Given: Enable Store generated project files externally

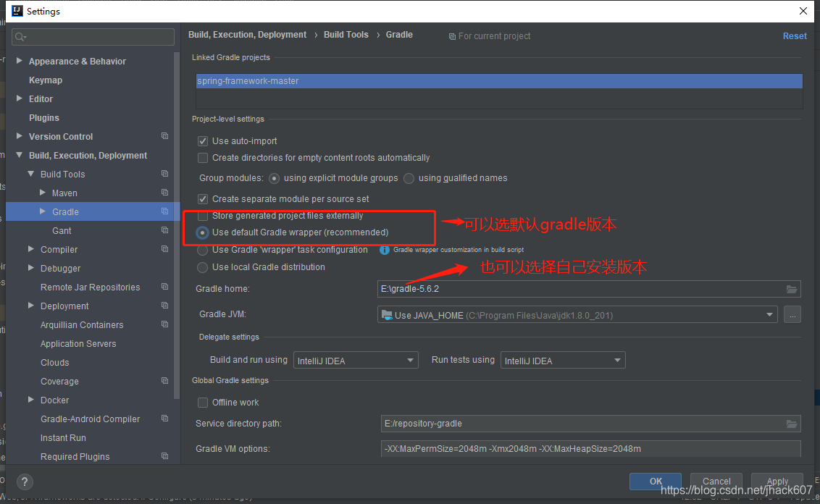Looking at the screenshot, I should [x=203, y=216].
